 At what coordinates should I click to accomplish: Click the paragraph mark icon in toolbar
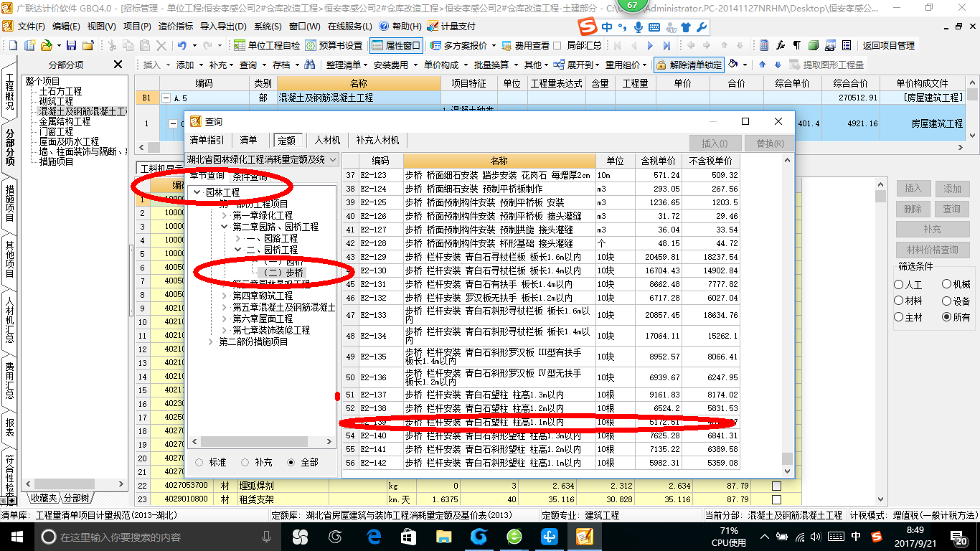pyautogui.click(x=796, y=45)
